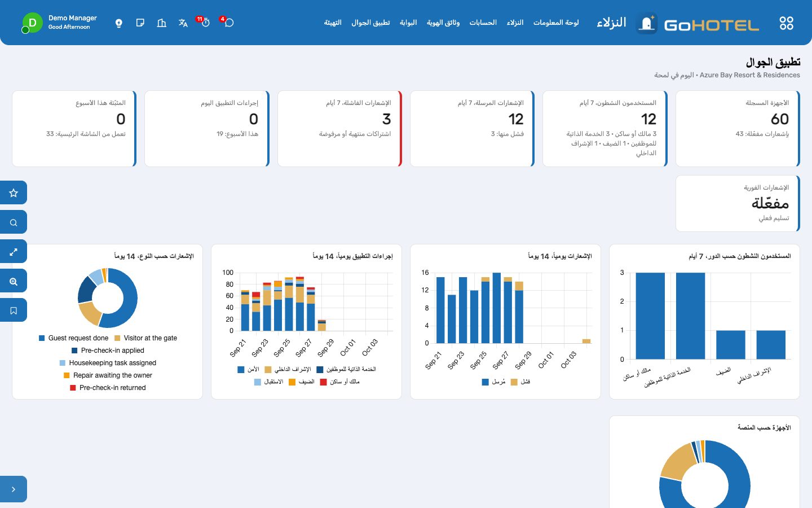Click the الإشعارات الفاشلة card showing 3
The height and width of the screenshot is (508, 812).
pyautogui.click(x=339, y=129)
